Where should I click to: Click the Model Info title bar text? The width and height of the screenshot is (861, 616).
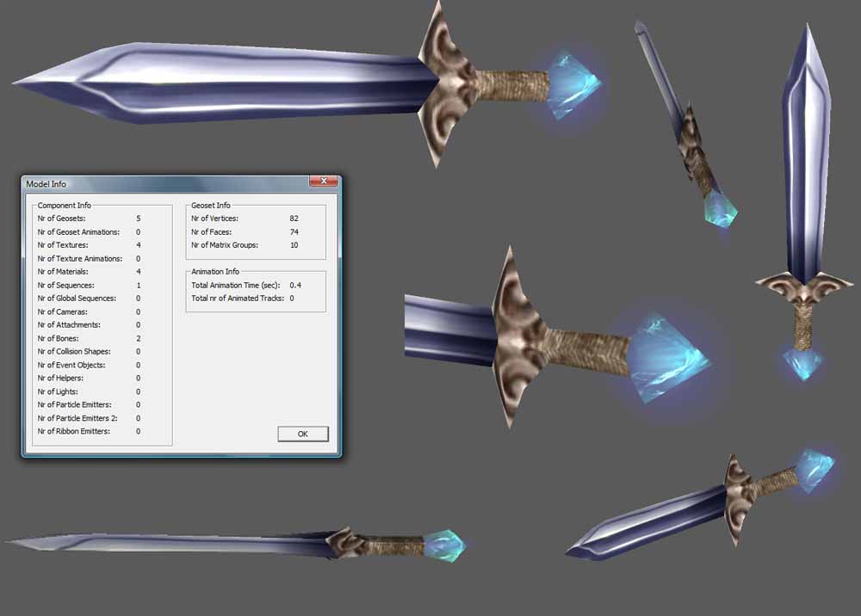[46, 184]
